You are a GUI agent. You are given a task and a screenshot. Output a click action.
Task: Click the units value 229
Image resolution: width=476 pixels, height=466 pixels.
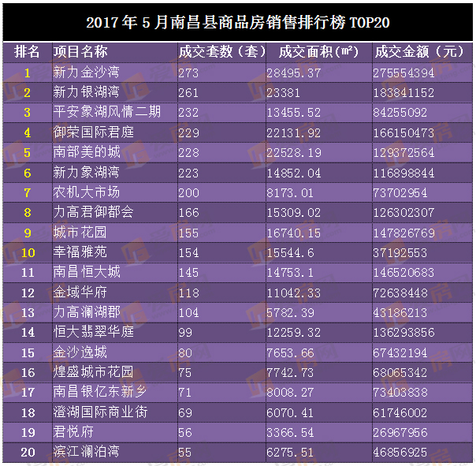188,133
